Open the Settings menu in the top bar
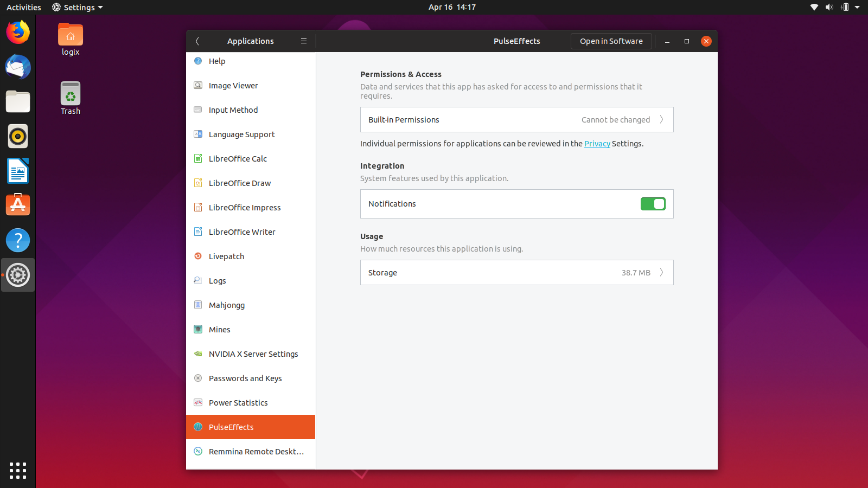The width and height of the screenshot is (868, 488). [76, 7]
